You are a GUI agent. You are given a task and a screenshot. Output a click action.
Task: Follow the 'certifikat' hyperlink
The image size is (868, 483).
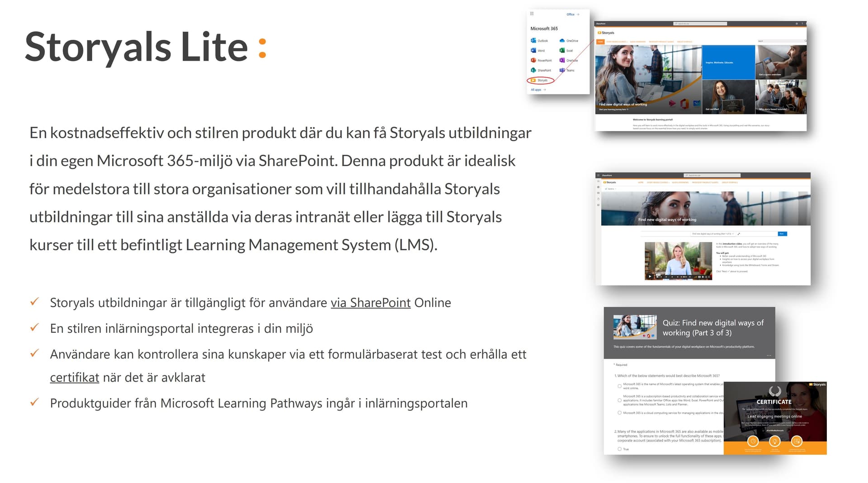[75, 377]
